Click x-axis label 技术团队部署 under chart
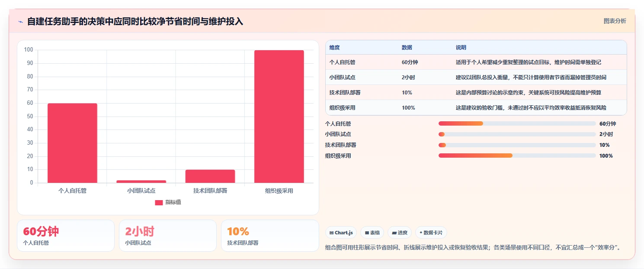The width and height of the screenshot is (644, 269). pos(210,191)
